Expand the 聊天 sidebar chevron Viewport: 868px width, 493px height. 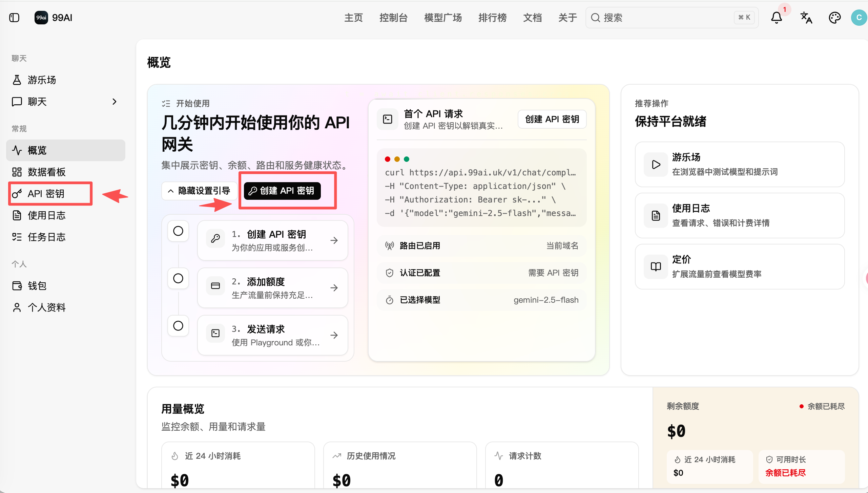[x=115, y=102]
